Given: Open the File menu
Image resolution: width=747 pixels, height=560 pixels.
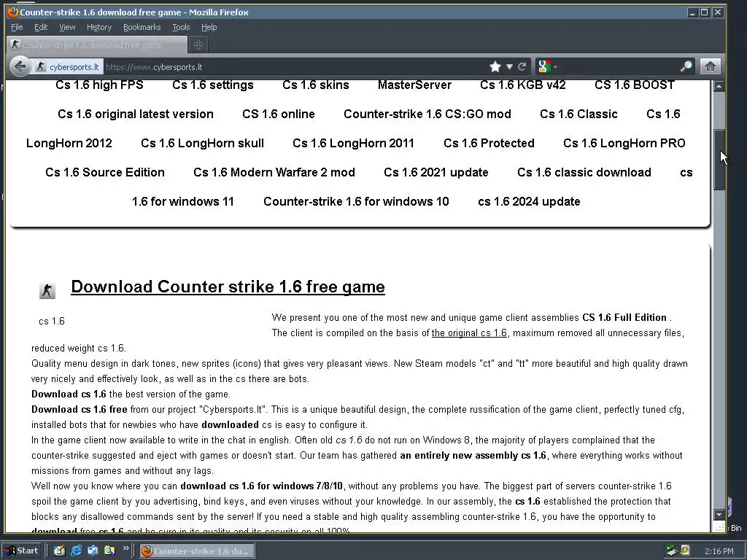Looking at the screenshot, I should click(x=17, y=27).
